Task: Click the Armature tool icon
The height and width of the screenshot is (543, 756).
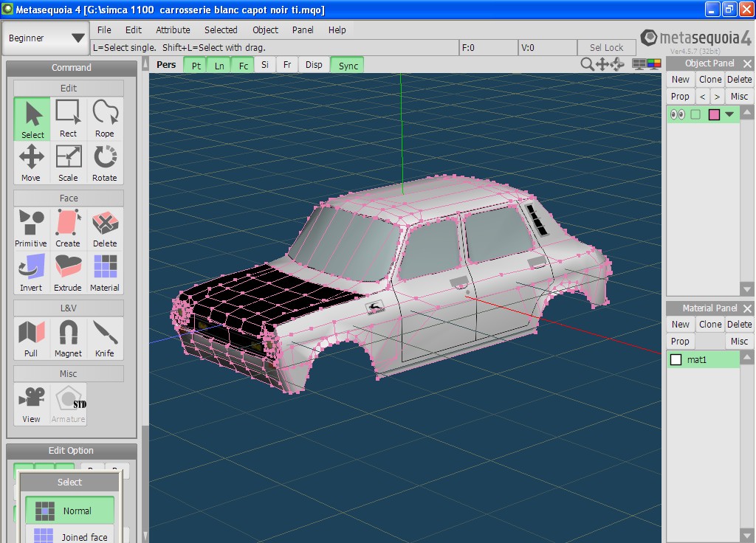Action: pyautogui.click(x=69, y=404)
